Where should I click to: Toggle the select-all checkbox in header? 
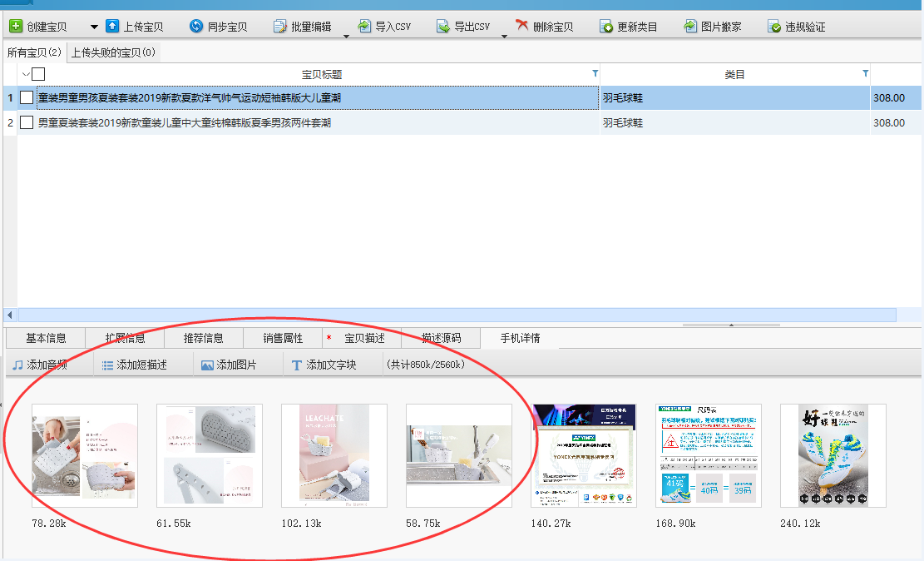[x=38, y=74]
